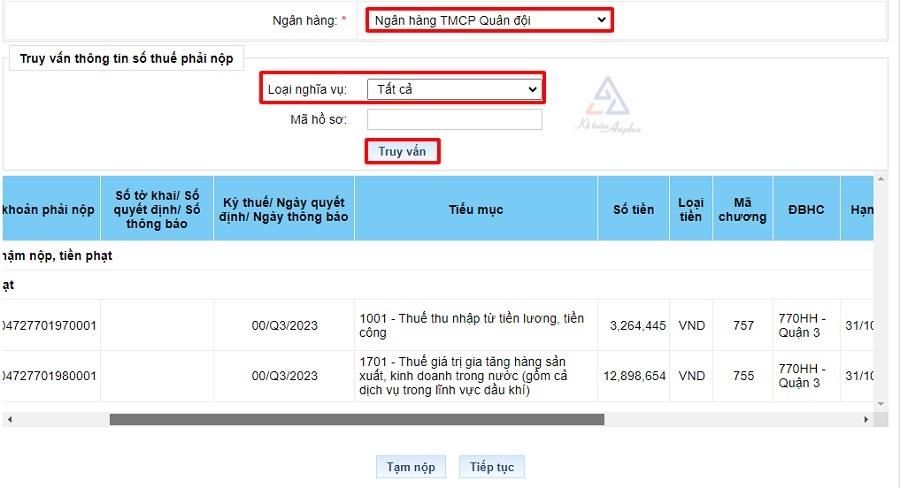Click the Tạm nộp button
Viewport: 900px width, 488px height.
coord(411,467)
